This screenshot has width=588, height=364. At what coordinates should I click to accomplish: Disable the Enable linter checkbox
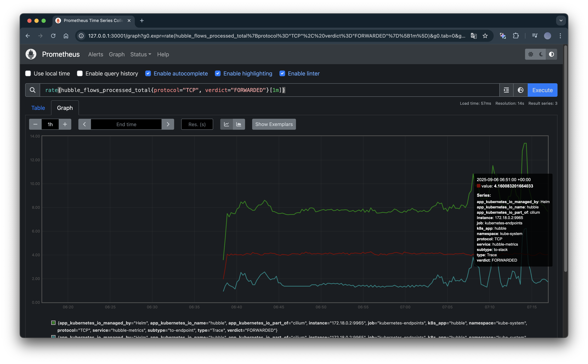coord(282,73)
